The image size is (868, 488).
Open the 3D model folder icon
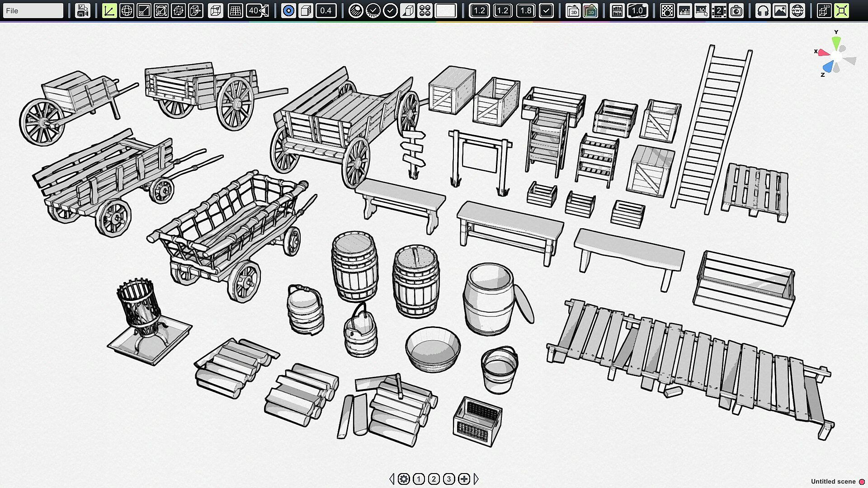573,10
